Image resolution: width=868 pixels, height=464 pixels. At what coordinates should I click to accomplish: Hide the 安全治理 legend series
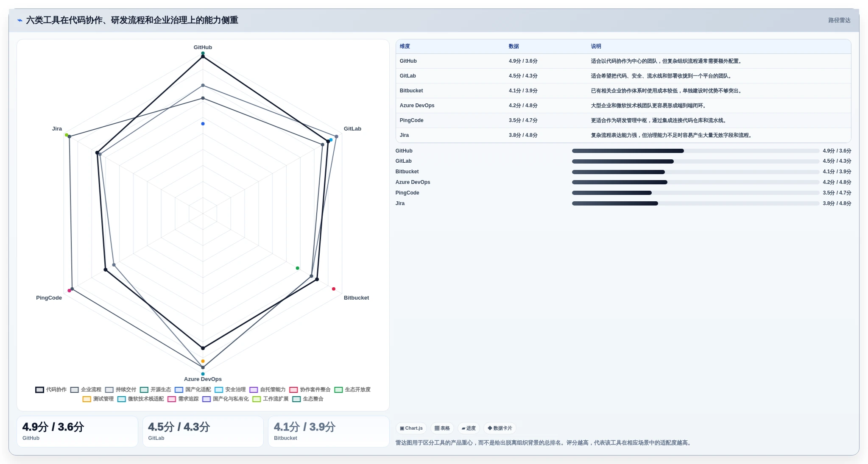coord(230,390)
